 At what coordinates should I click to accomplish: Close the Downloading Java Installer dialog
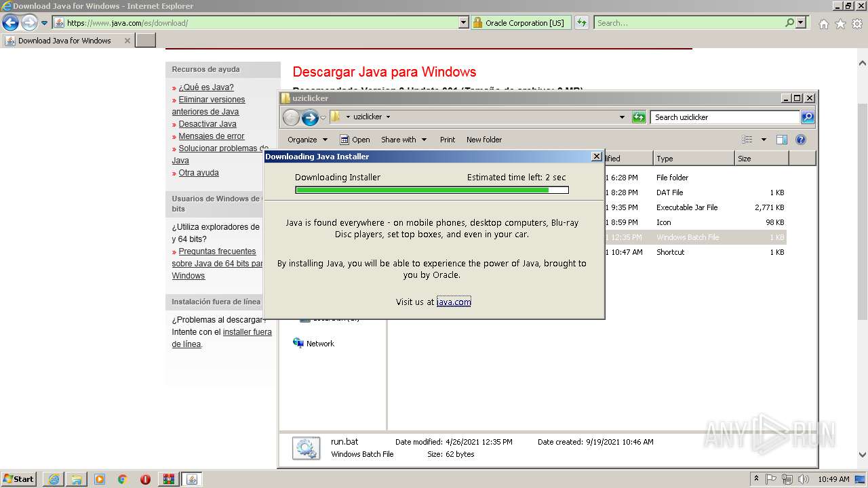pos(597,157)
